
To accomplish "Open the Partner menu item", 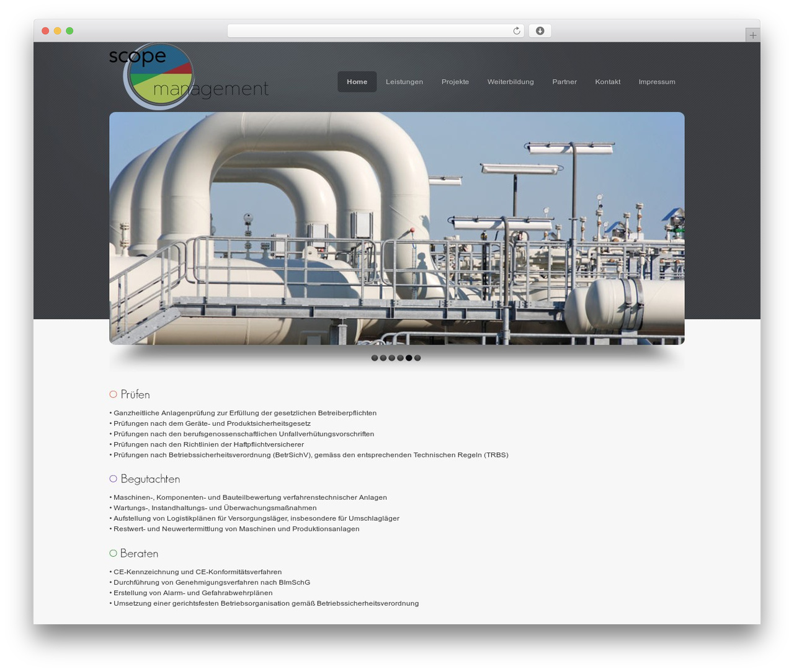I will click(564, 82).
